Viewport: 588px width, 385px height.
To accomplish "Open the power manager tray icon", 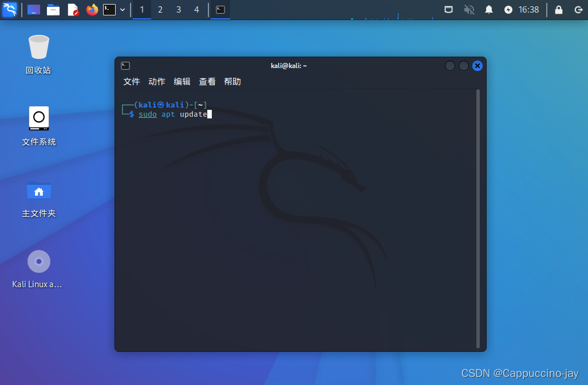I will [508, 10].
